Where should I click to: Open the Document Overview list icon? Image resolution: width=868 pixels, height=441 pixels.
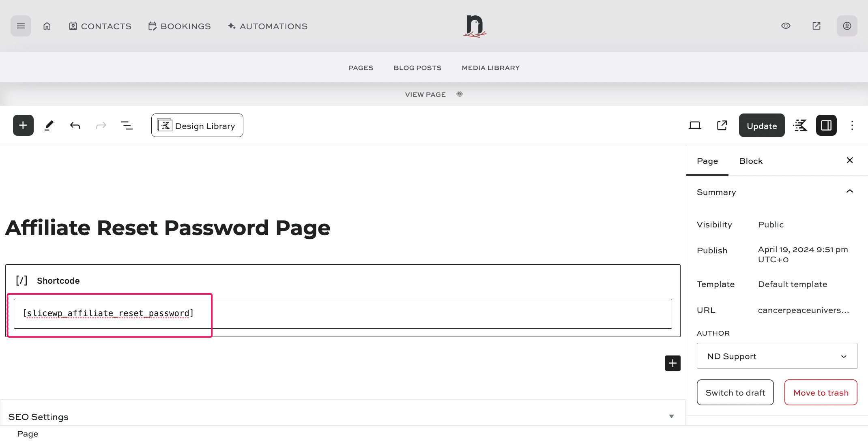(127, 125)
